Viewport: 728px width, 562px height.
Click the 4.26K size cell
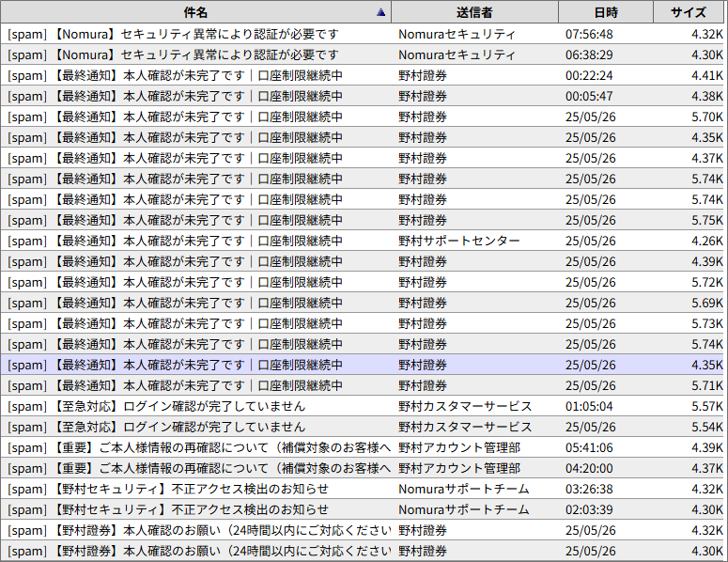click(x=707, y=241)
